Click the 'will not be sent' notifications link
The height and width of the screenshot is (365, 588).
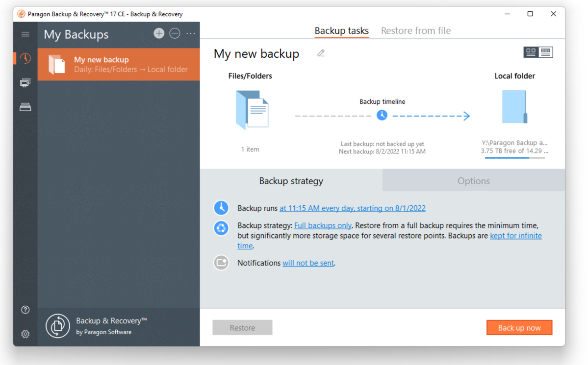(x=308, y=263)
